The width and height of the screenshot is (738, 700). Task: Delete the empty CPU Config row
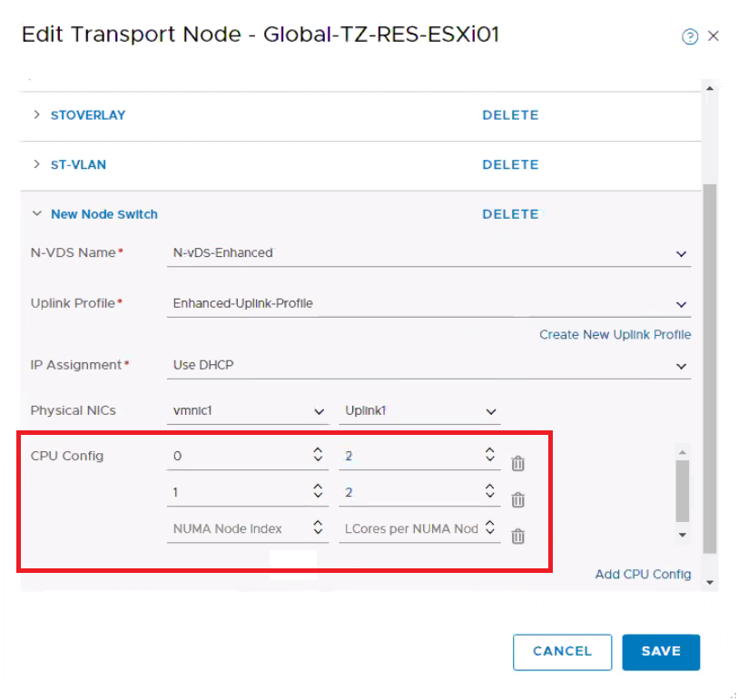point(517,536)
